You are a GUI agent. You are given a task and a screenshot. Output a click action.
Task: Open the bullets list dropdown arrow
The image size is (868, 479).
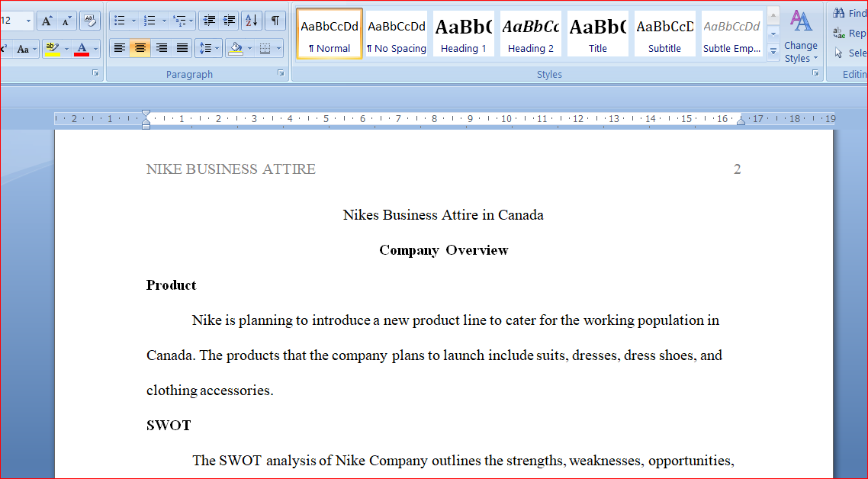click(x=134, y=21)
